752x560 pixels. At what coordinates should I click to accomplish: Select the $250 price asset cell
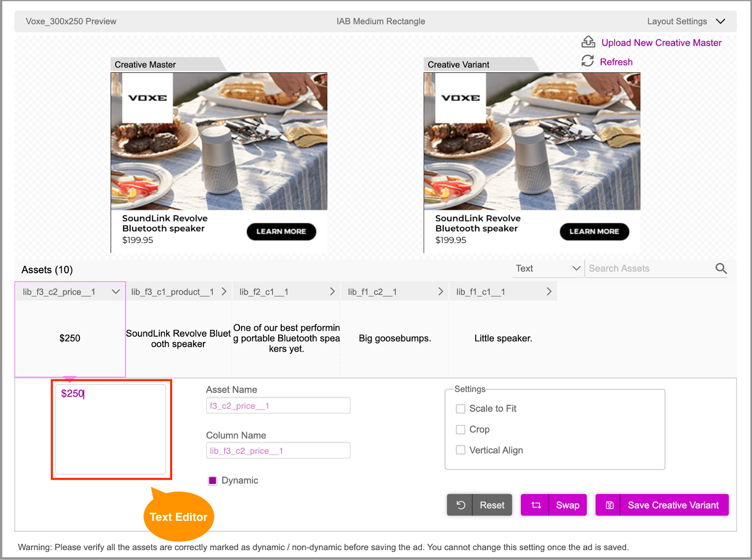point(70,338)
